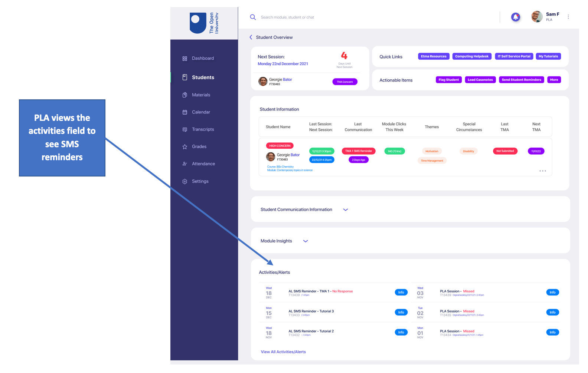
Task: Click the Settings gear icon in sidebar
Action: [x=185, y=181]
